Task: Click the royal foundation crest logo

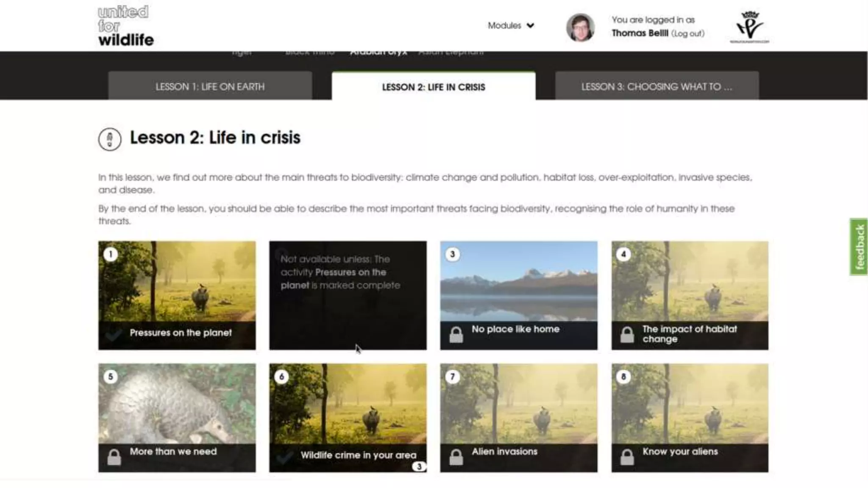Action: pos(749,26)
